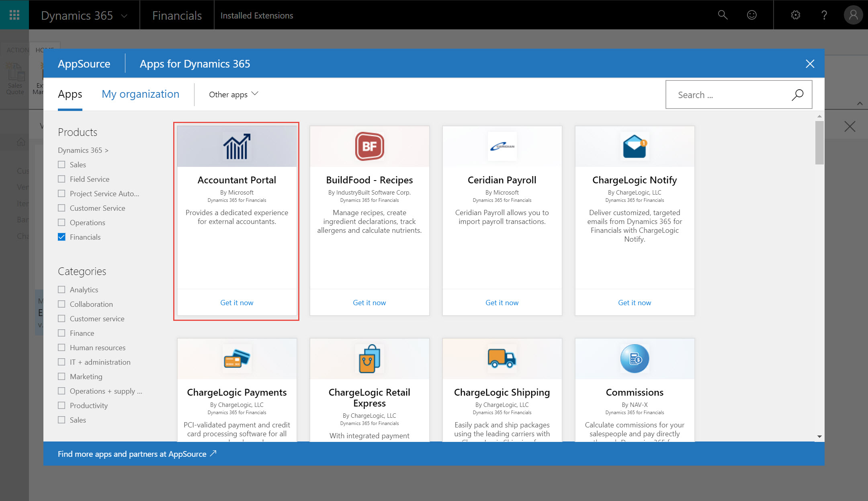Click the help question mark icon
Viewport: 868px width, 501px height.
tap(824, 15)
